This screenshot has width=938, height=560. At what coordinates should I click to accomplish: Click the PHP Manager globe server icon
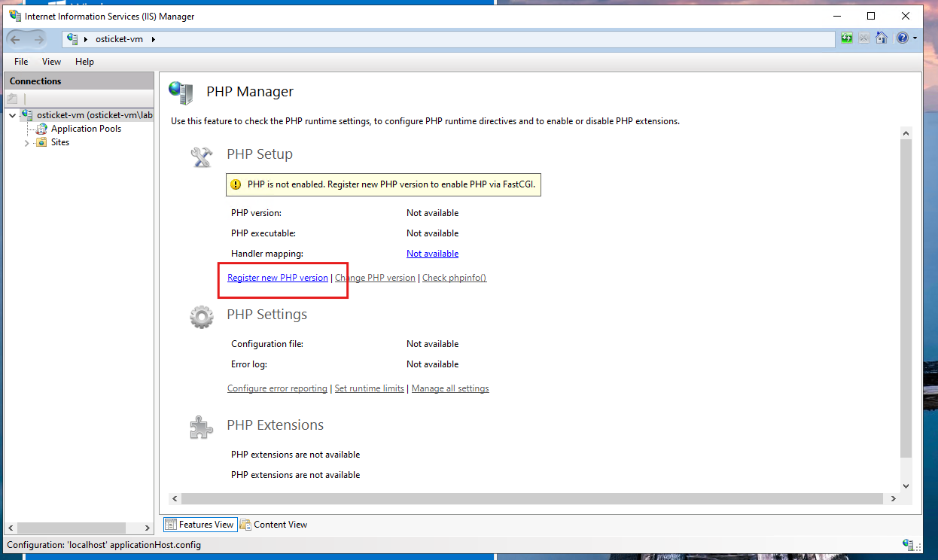(x=181, y=93)
